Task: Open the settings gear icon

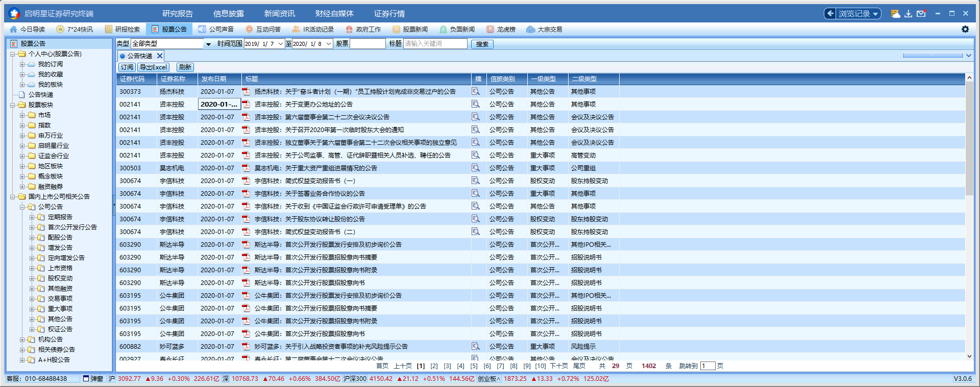Action: point(965,29)
